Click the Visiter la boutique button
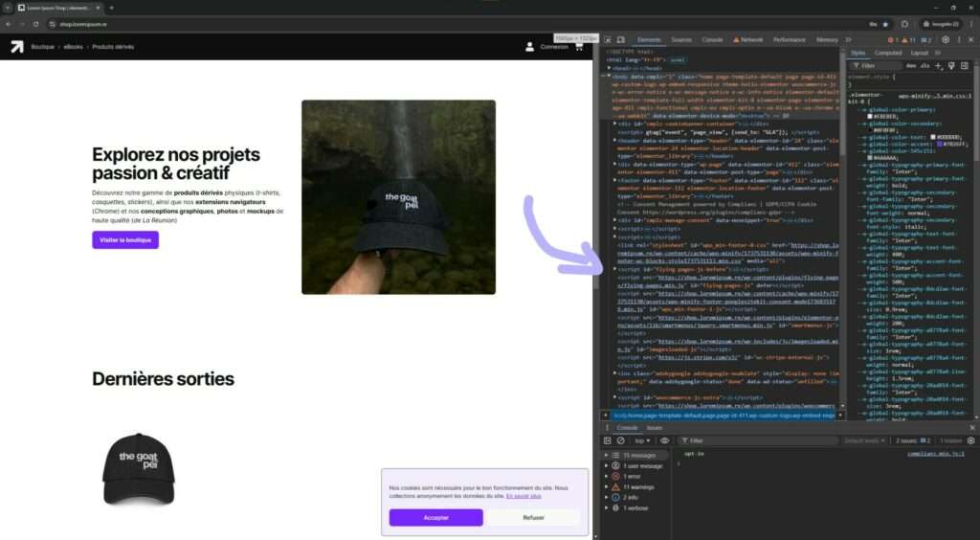980x540 pixels. tap(125, 240)
